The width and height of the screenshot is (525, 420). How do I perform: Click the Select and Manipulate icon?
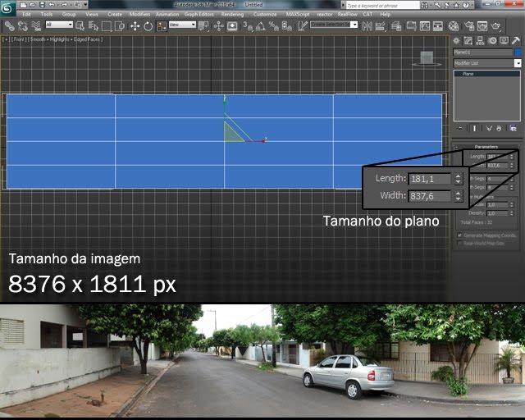pos(219,25)
